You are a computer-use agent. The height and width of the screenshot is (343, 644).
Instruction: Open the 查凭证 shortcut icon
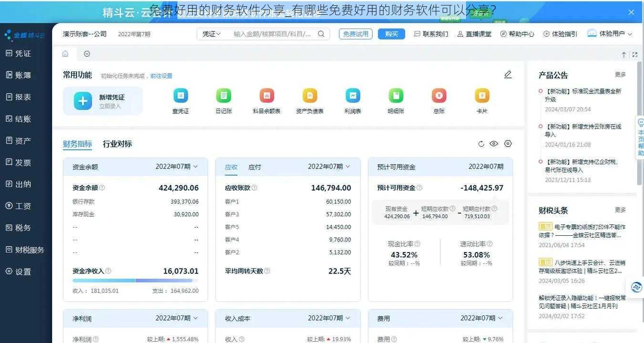pyautogui.click(x=180, y=96)
